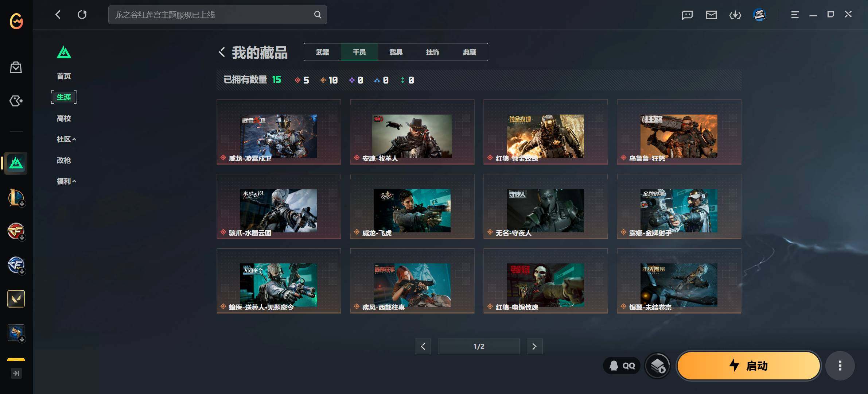Expand the 社区 menu
Image resolution: width=868 pixels, height=394 pixels.
pyautogui.click(x=66, y=139)
